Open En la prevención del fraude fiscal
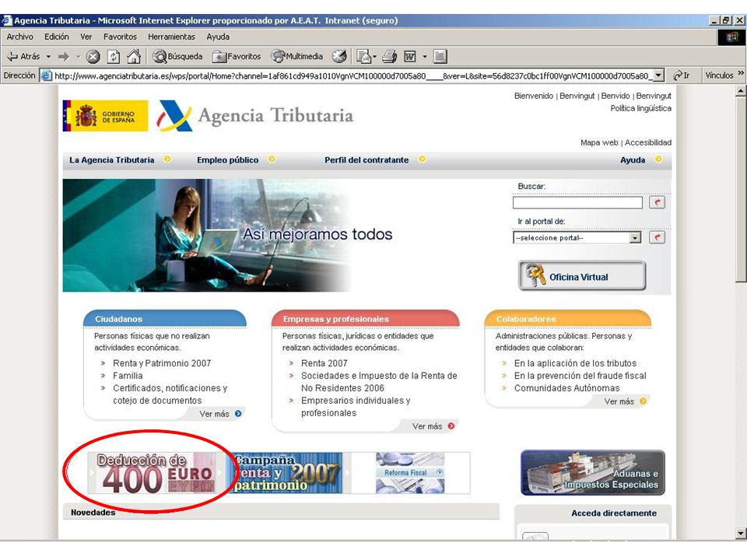Image resolution: width=747 pixels, height=560 pixels. point(580,376)
